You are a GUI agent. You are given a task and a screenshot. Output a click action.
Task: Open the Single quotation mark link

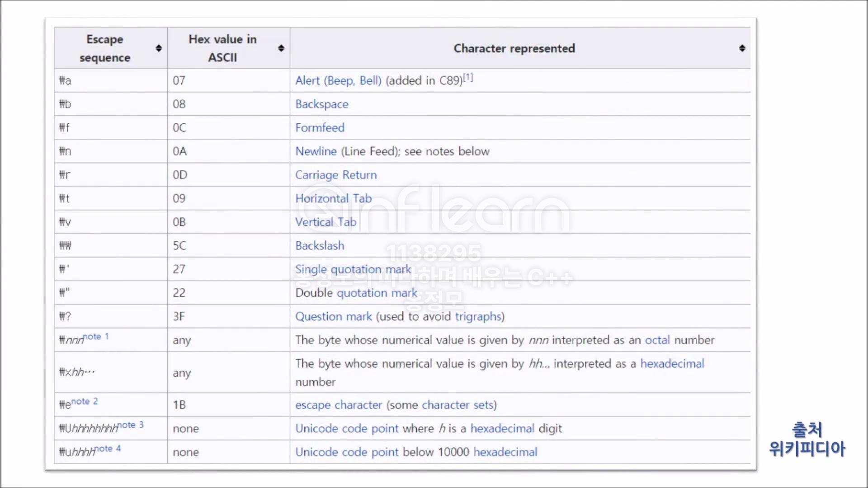click(353, 269)
